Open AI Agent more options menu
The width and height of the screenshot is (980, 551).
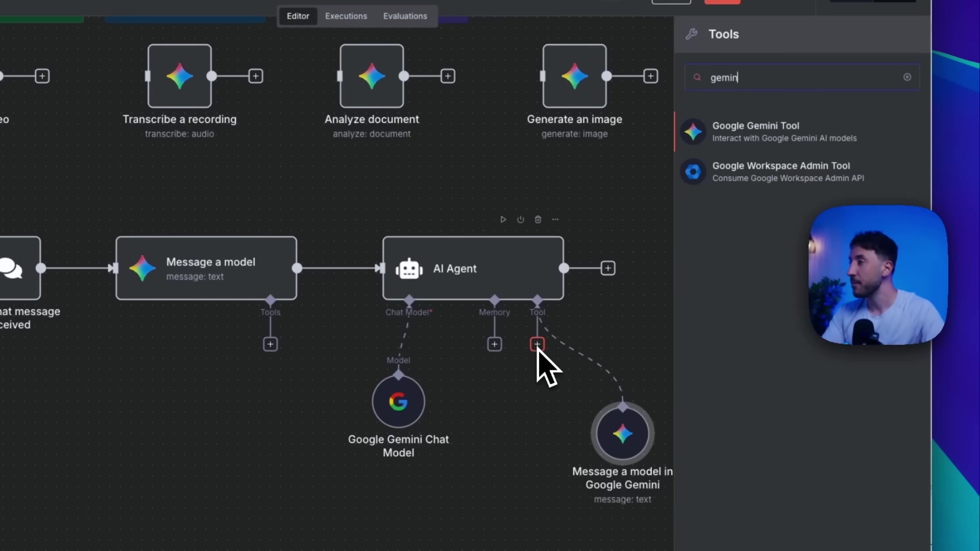555,219
